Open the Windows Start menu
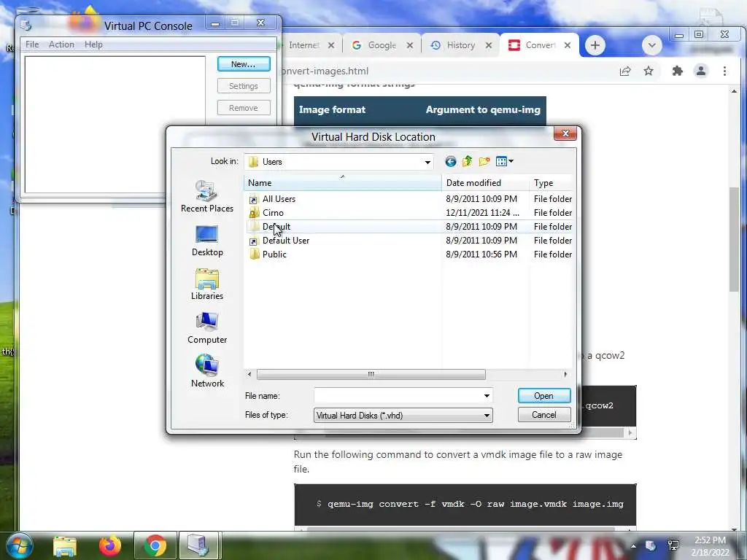This screenshot has width=747, height=560. [18, 545]
